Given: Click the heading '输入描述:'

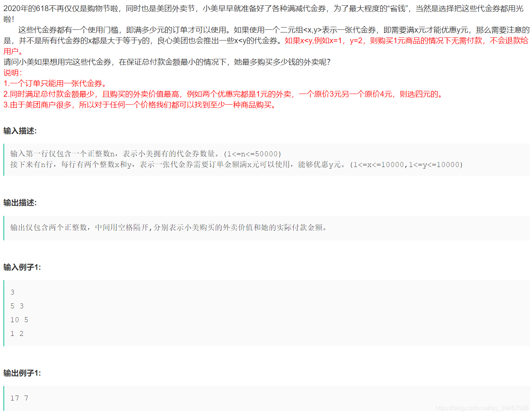Looking at the screenshot, I should point(20,131).
